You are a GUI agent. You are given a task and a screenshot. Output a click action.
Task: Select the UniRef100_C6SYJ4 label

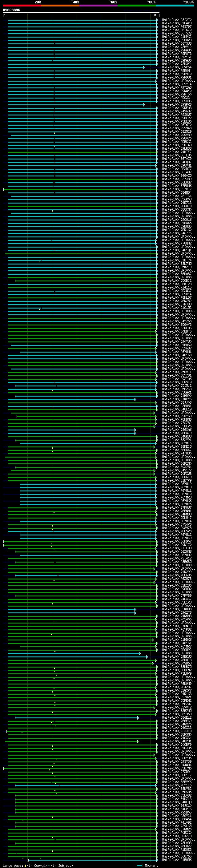tap(177, 84)
